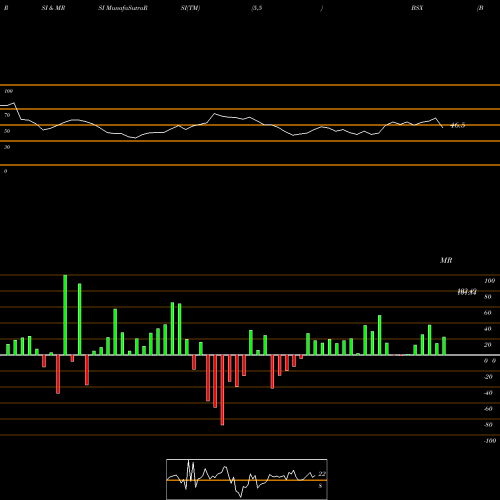Click the 'BSX' symbol label at top
500x500 pixels.
[x=417, y=8]
